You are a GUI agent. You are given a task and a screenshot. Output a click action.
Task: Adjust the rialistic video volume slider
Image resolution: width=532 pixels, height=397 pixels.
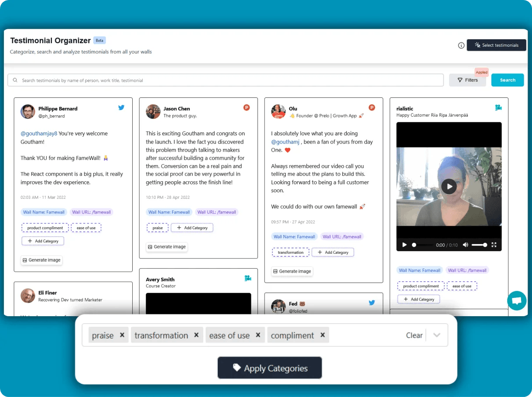point(479,245)
